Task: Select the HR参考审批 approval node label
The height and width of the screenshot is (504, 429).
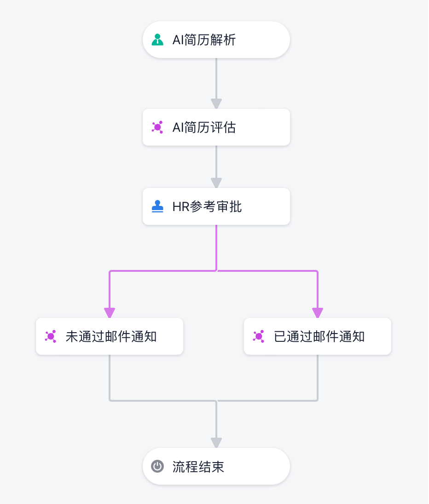Action: [x=207, y=206]
